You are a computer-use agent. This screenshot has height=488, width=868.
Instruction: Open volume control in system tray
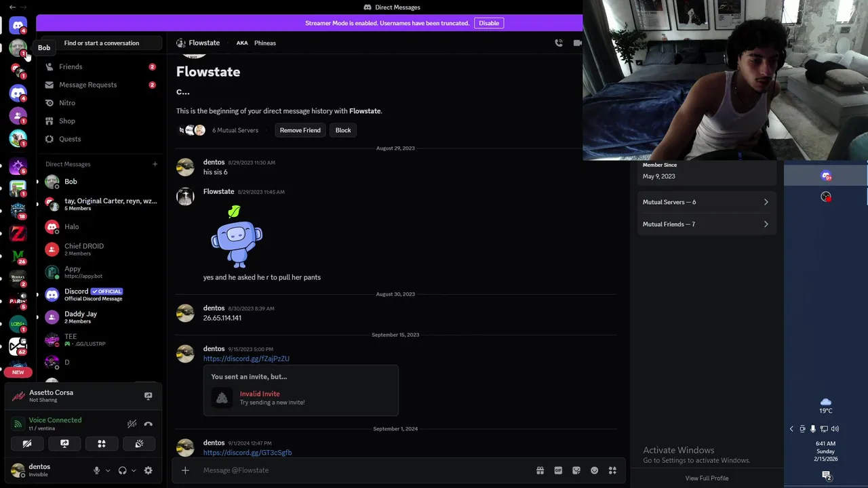coord(835,429)
